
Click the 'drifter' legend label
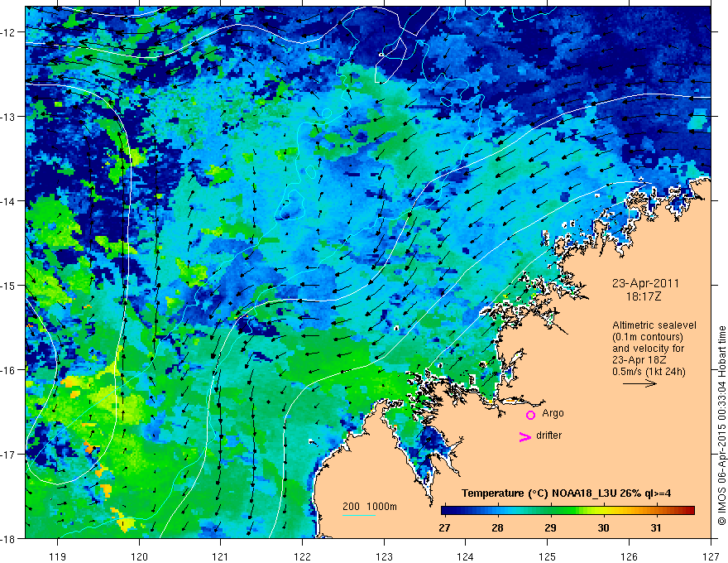point(548,435)
